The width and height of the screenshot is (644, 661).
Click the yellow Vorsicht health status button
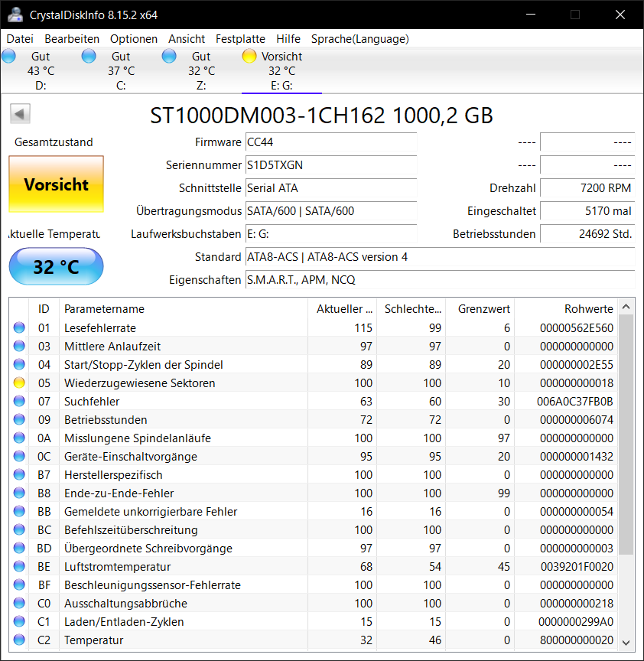tap(56, 184)
